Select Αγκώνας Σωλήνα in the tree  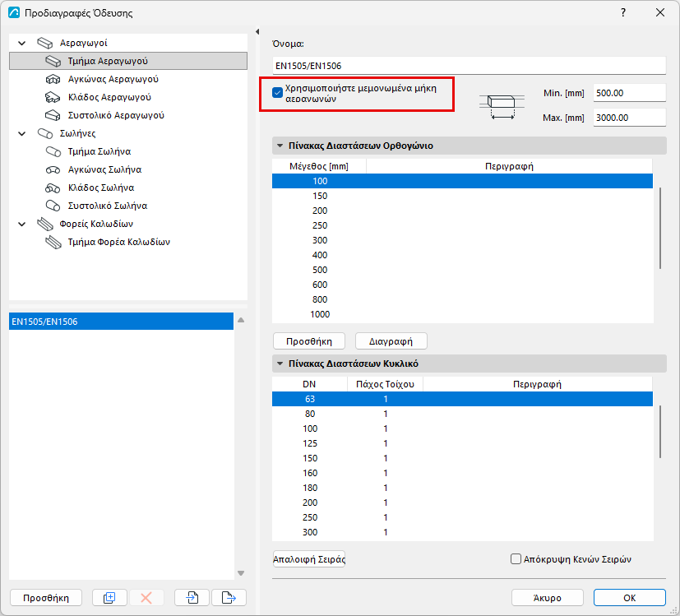[x=94, y=169]
